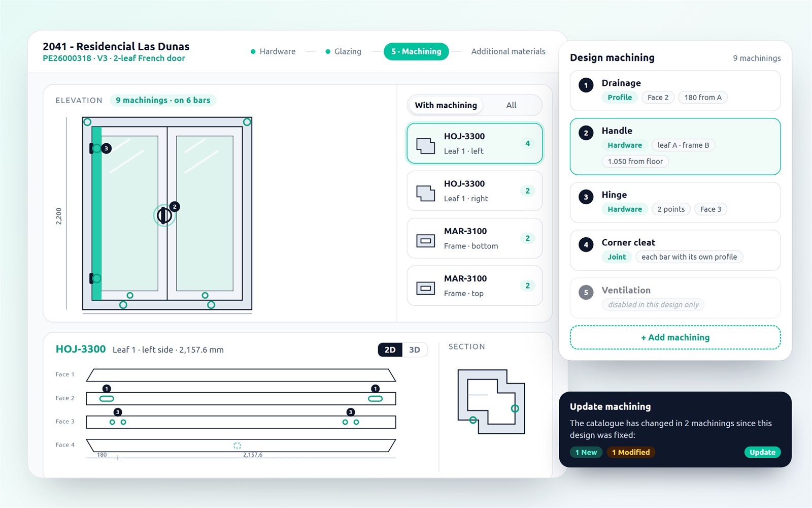This screenshot has width=812, height=508.
Task: Click elevation marker number 3 badge
Action: 106,148
